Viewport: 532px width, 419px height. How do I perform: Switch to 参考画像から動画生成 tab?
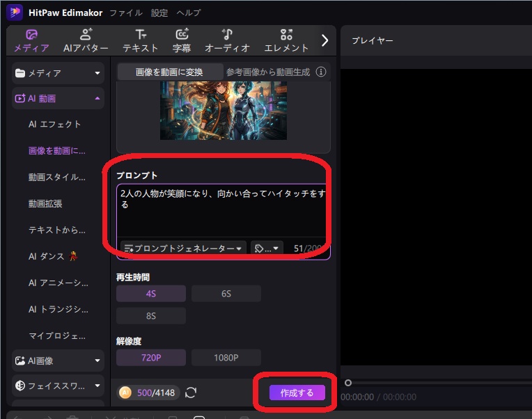pos(268,72)
